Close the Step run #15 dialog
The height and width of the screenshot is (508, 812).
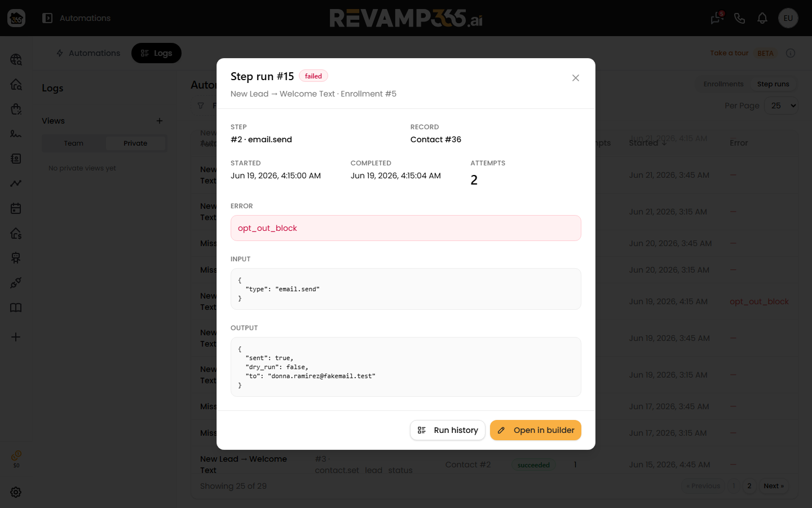(575, 78)
